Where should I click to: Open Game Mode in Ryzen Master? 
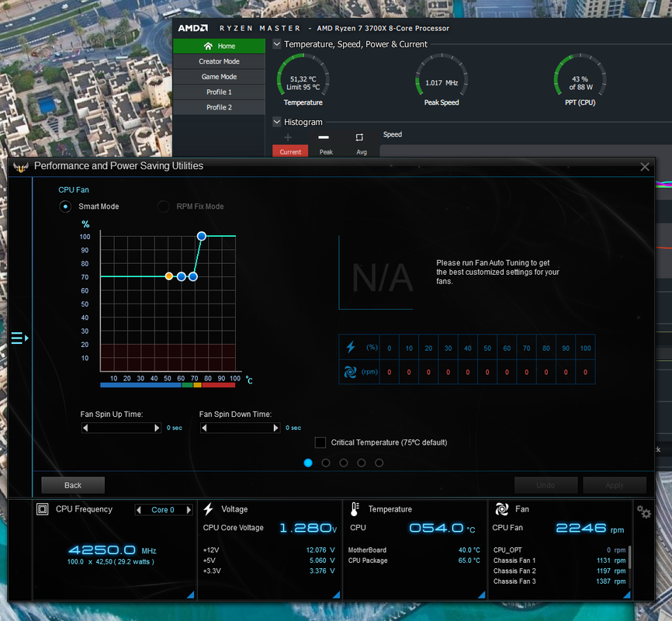(219, 77)
